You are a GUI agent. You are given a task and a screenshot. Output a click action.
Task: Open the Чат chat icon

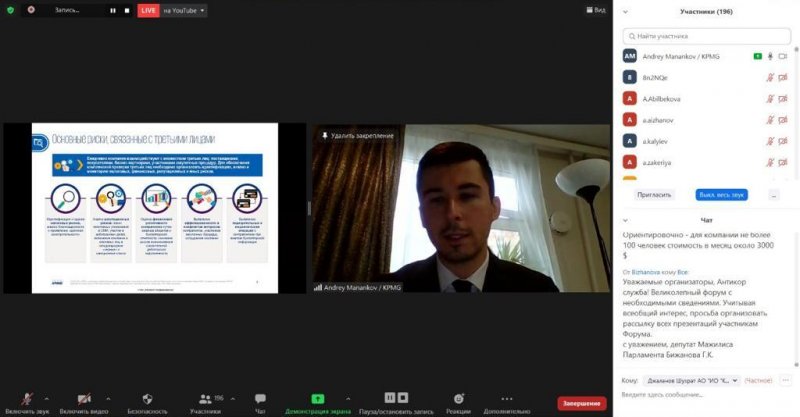click(260, 398)
